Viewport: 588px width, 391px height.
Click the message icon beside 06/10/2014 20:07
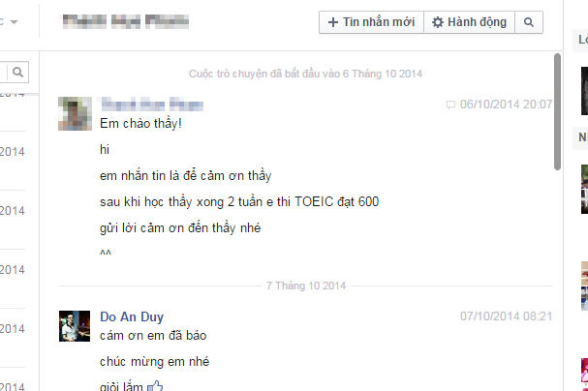450,105
